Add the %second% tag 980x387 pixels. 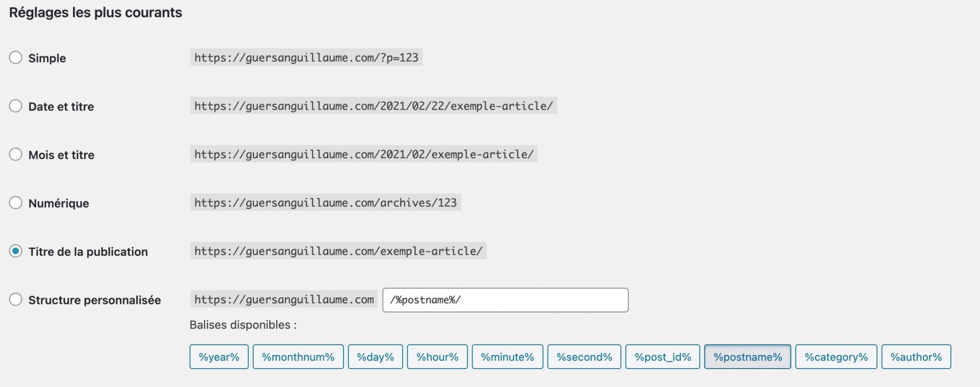(x=584, y=357)
